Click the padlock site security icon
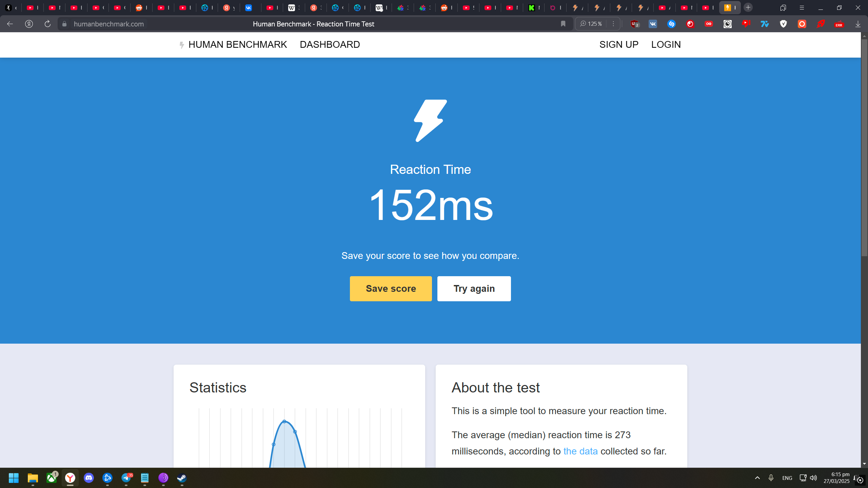This screenshot has width=868, height=488. [64, 24]
